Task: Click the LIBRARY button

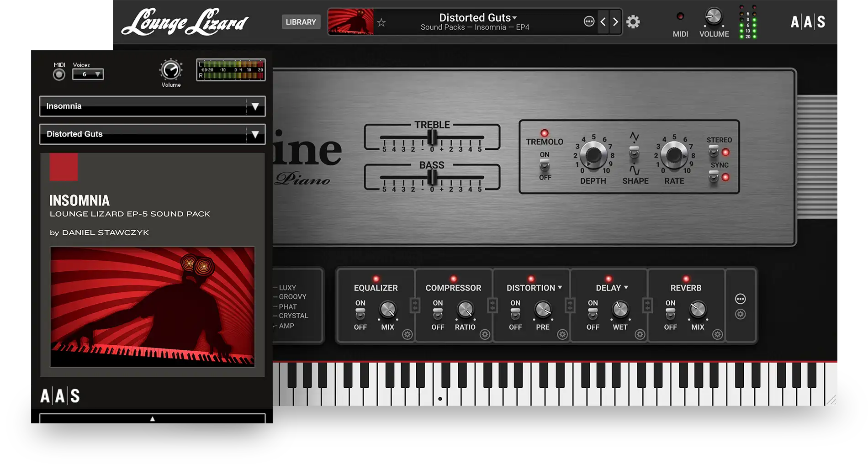Action: click(x=301, y=22)
